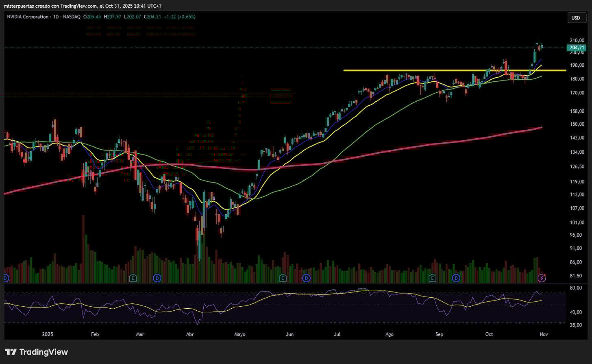Click the 107,00 price axis label
Image resolution: width=592 pixels, height=364 pixels.
pos(577,208)
